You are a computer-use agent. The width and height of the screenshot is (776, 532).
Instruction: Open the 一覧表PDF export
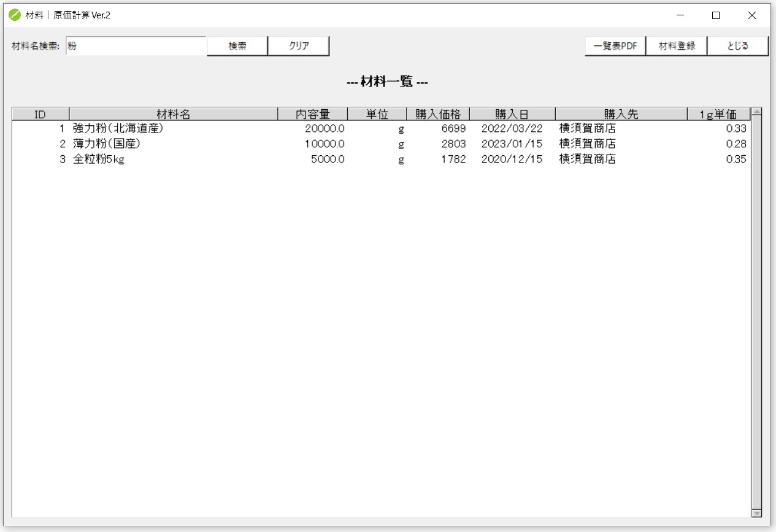tap(615, 45)
